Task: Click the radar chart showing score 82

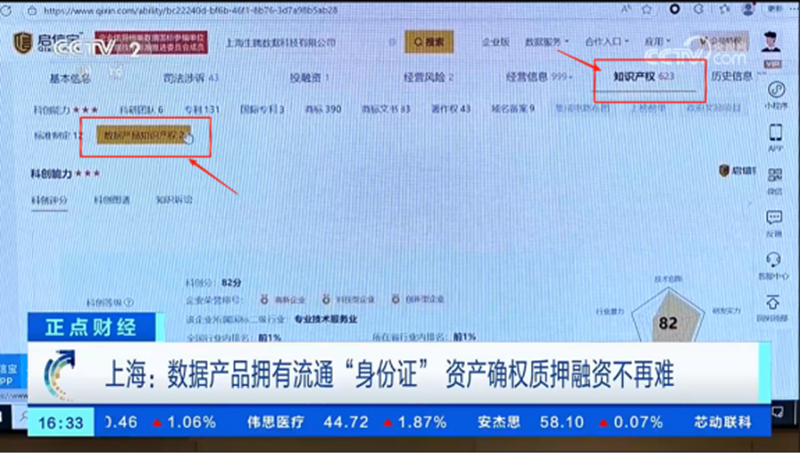Action: (x=667, y=315)
